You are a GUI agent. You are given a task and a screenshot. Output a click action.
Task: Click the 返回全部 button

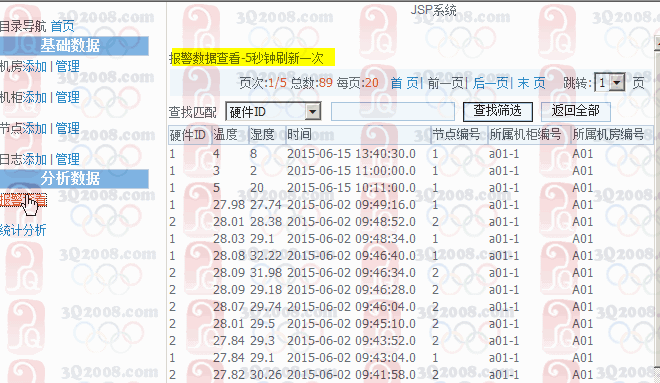coord(575,111)
